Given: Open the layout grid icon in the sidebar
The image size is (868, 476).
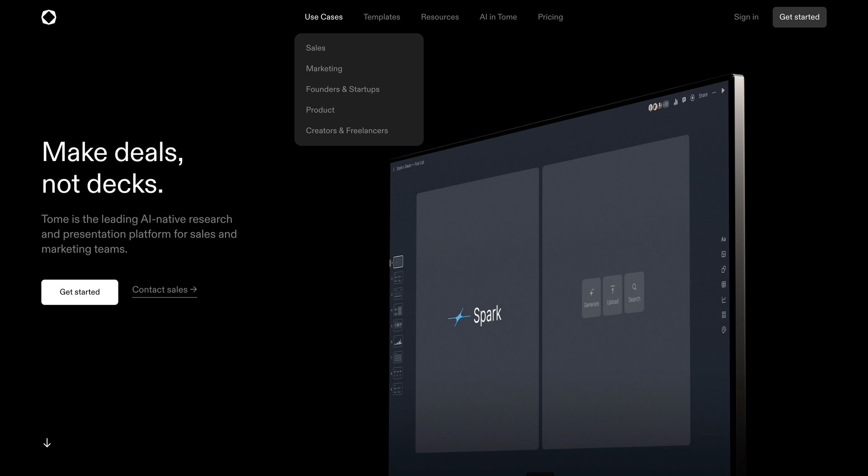Looking at the screenshot, I should [x=723, y=314].
